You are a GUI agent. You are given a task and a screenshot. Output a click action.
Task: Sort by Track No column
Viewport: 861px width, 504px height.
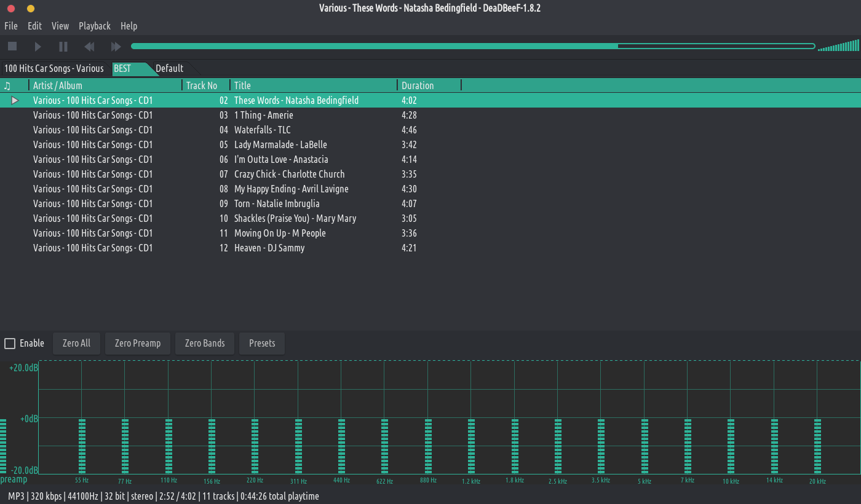pos(206,85)
